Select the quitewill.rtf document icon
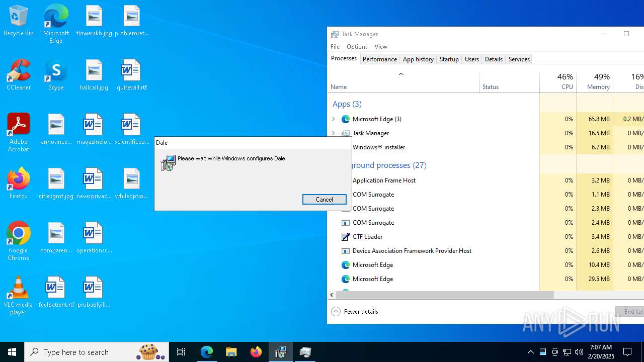This screenshot has width=644, height=362. pyautogui.click(x=132, y=75)
